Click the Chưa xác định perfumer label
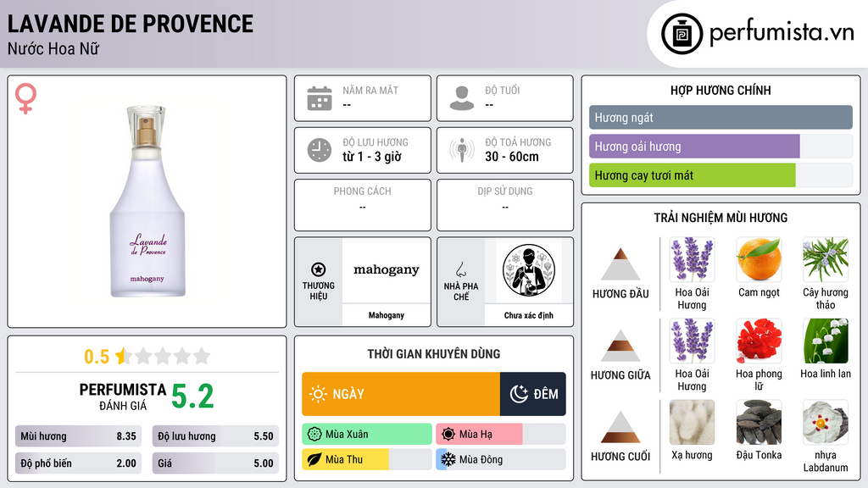Viewport: 868px width, 488px height. [529, 315]
